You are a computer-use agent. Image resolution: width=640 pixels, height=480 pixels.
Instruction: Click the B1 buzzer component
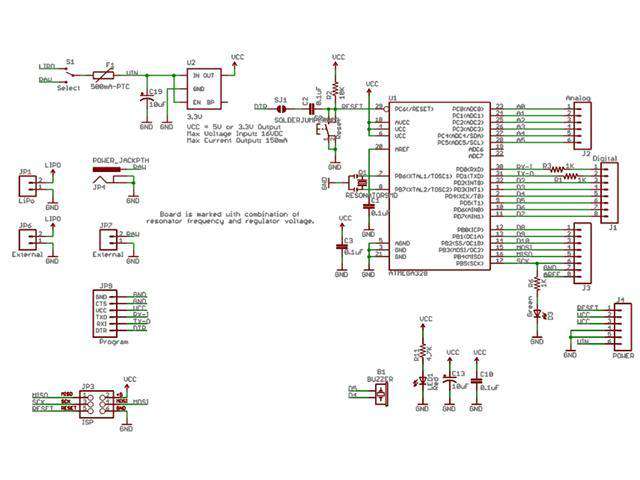(x=381, y=395)
